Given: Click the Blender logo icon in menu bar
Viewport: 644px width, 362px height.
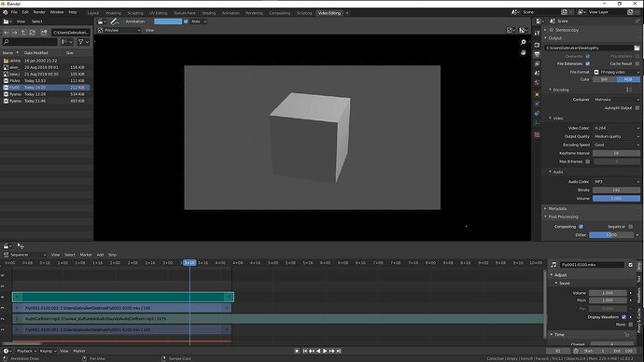Looking at the screenshot, I should (x=6, y=12).
